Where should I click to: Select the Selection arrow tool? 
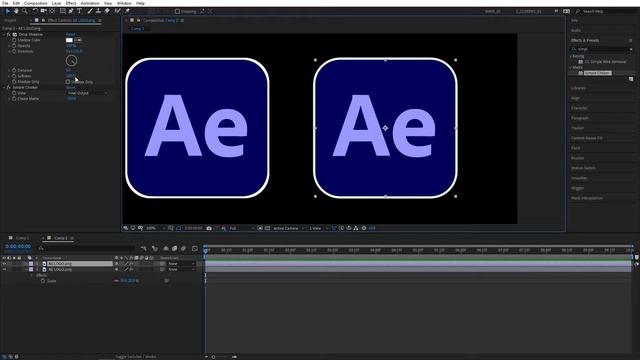7,11
